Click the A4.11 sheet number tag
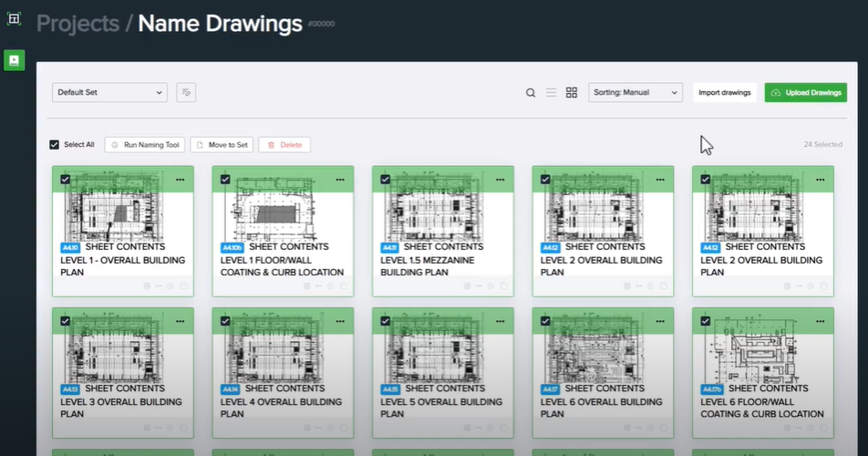The width and height of the screenshot is (868, 456). [389, 247]
